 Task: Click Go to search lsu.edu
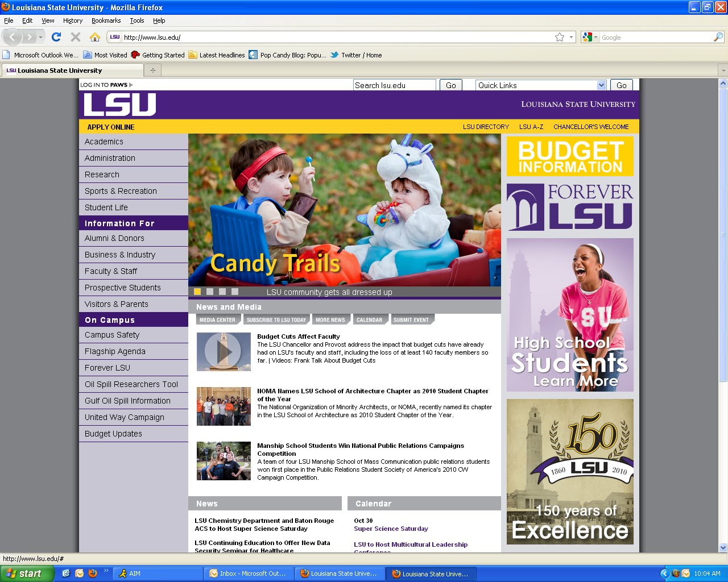(450, 85)
